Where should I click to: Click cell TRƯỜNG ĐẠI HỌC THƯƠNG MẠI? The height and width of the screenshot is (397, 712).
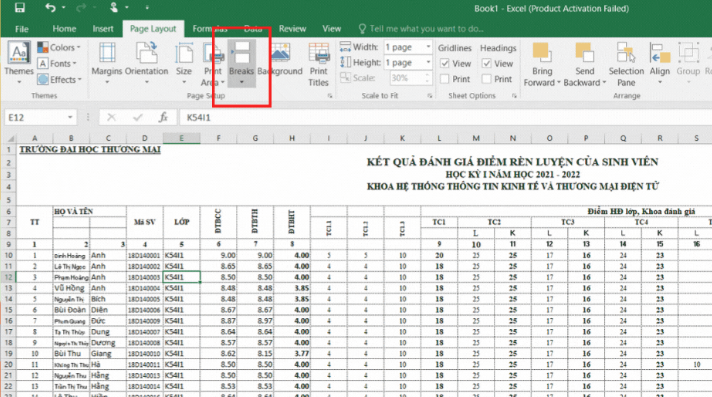tap(90, 149)
